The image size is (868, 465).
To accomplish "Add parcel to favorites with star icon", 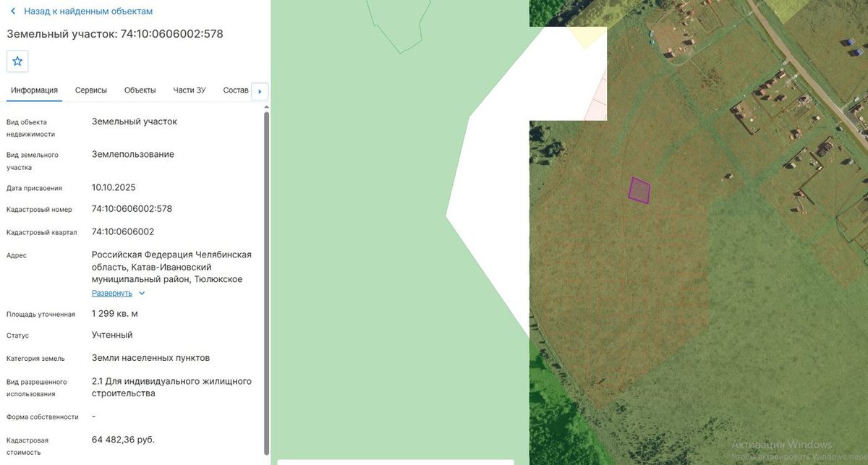I will (17, 61).
